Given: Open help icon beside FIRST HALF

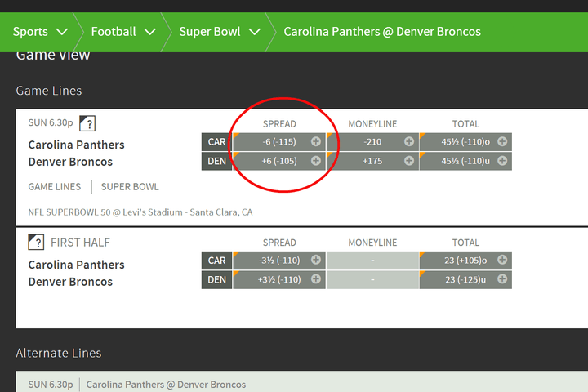Looking at the screenshot, I should click(x=36, y=243).
